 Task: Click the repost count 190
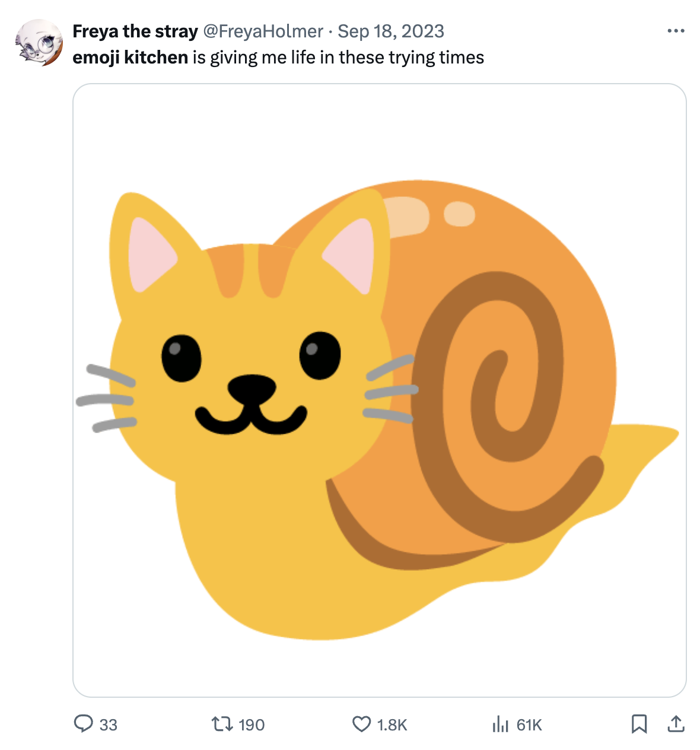(x=252, y=724)
